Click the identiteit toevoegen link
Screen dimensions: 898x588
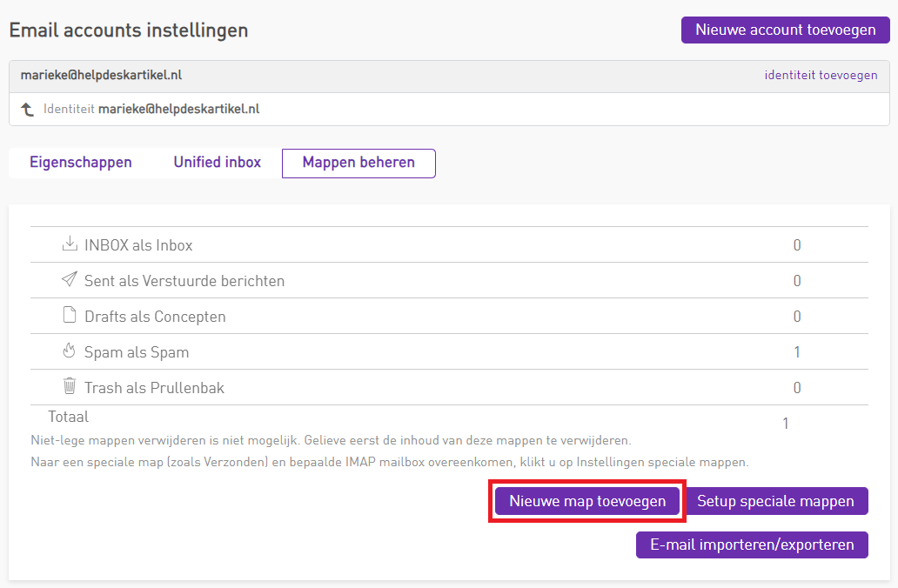tap(821, 76)
